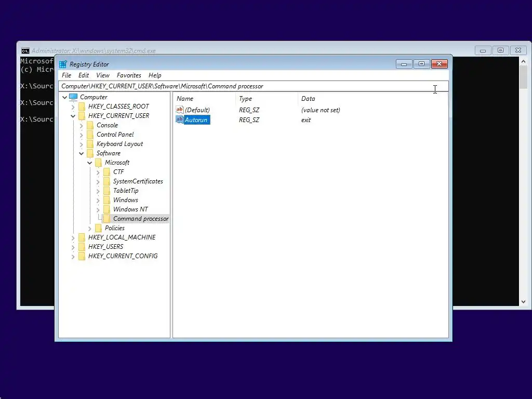Expand the HKEY_CLASSES_ROOT chevron
The image size is (532, 399).
73,107
